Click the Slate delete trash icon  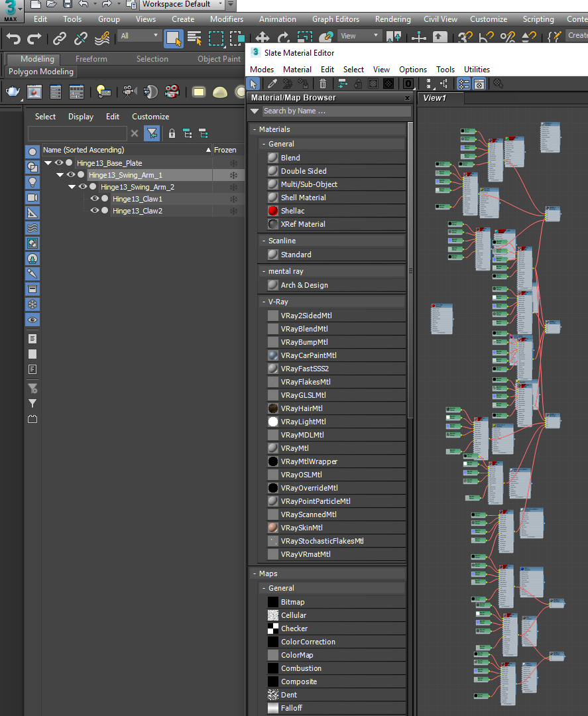coord(323,84)
